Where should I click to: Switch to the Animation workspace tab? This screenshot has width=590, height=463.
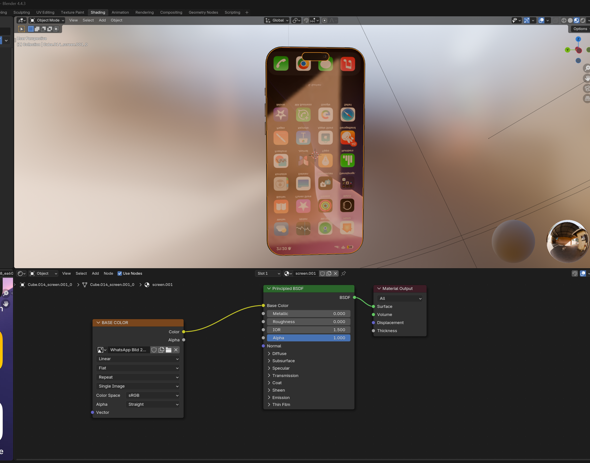[120, 12]
